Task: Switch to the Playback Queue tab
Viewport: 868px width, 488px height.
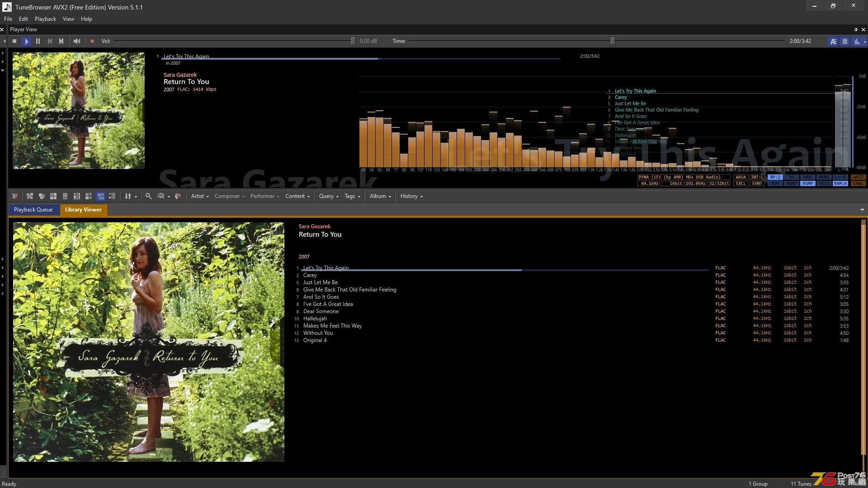Action: tap(33, 209)
